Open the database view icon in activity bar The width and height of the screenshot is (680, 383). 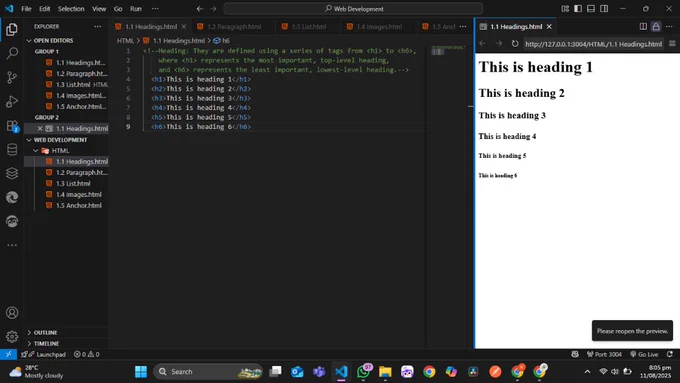pos(12,150)
